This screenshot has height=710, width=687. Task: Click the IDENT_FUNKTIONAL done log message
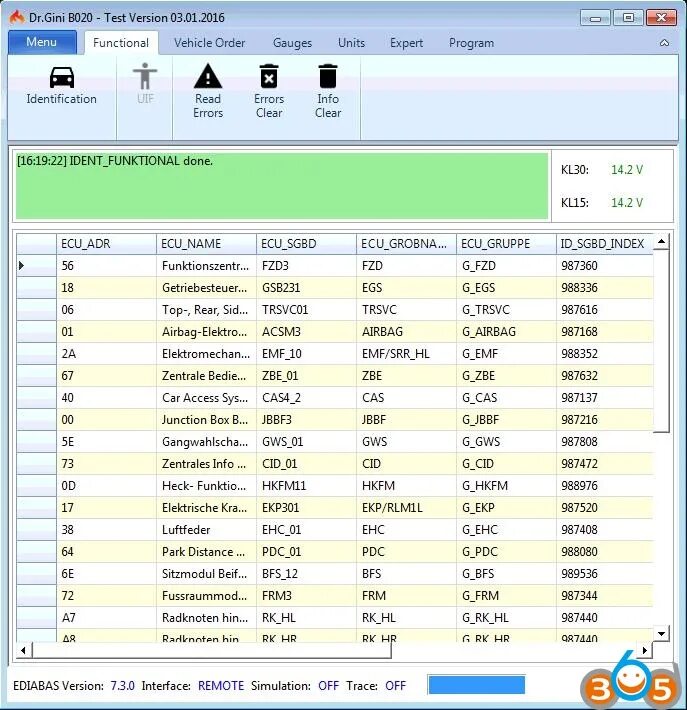[x=115, y=161]
